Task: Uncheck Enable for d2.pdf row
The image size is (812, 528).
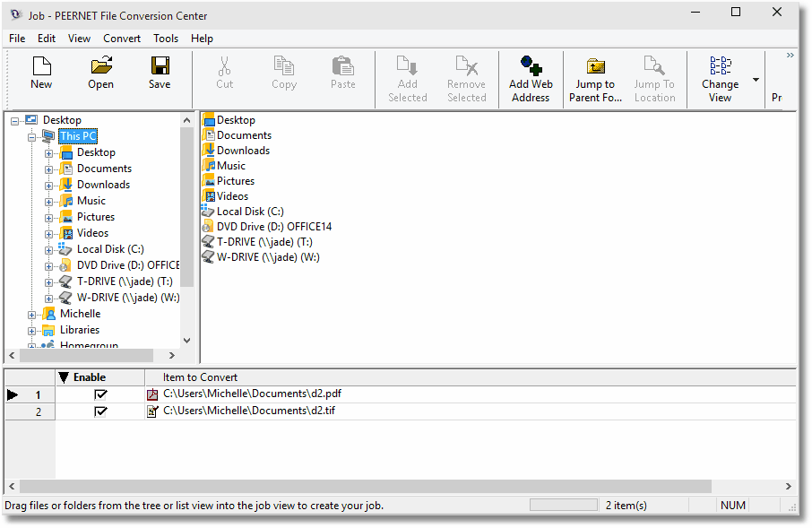Action: [x=100, y=394]
